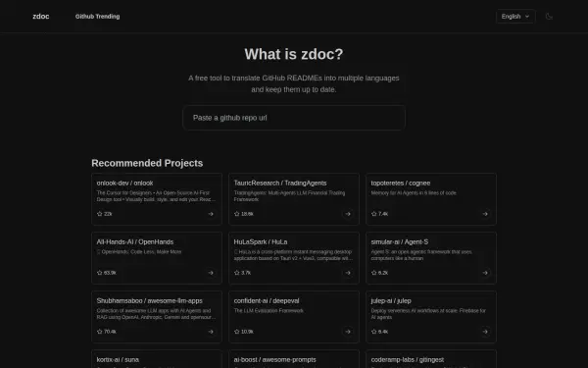Click star icon on onlook-dev / onlook card

click(x=99, y=214)
